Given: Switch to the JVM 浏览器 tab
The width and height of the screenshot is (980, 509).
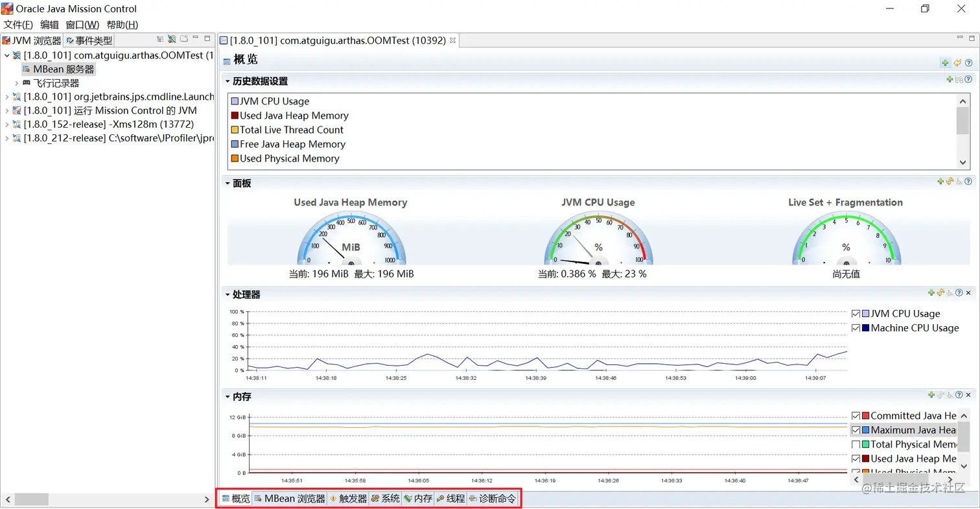Looking at the screenshot, I should (x=32, y=40).
